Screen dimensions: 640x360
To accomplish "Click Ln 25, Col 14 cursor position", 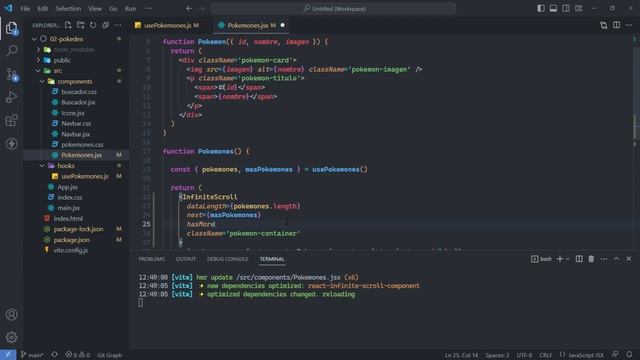I will pos(461,355).
